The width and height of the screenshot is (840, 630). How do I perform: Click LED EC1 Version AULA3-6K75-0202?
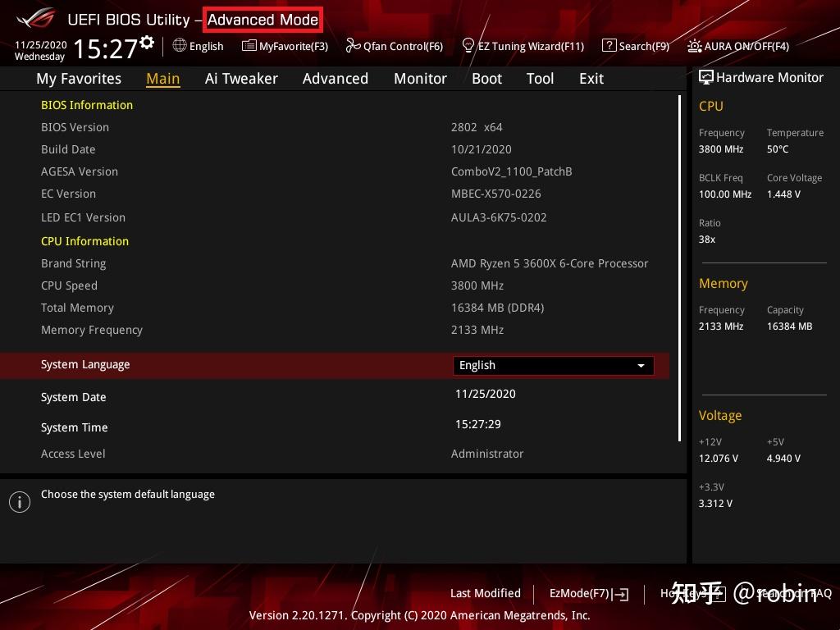(499, 217)
